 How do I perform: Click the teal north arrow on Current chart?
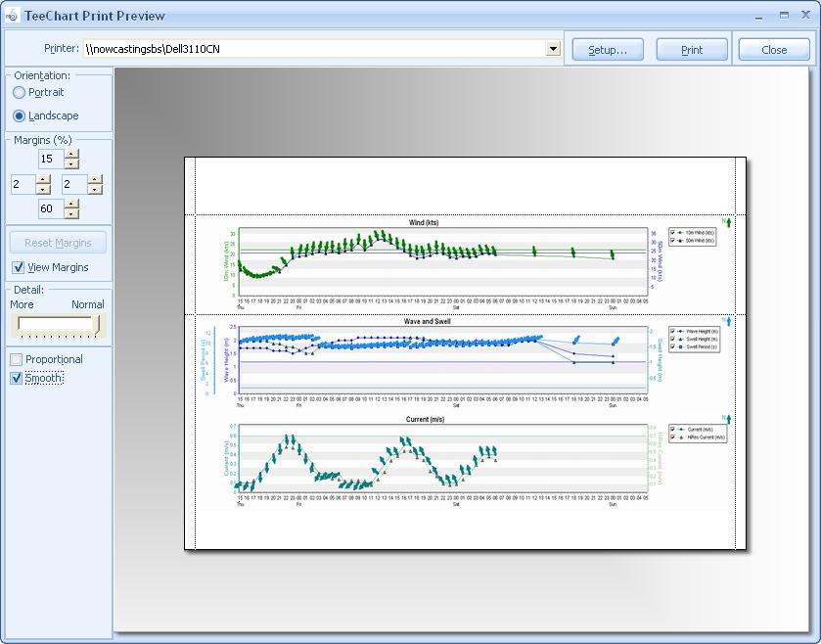point(728,419)
